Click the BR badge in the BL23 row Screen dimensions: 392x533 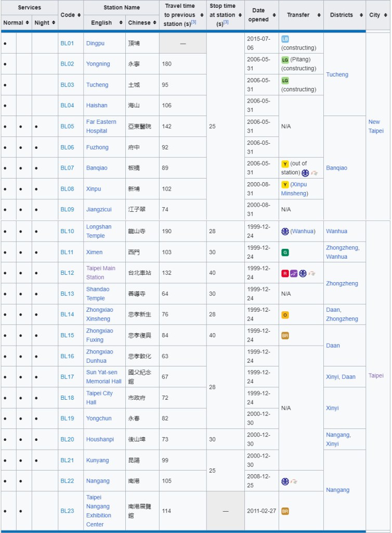(x=285, y=511)
